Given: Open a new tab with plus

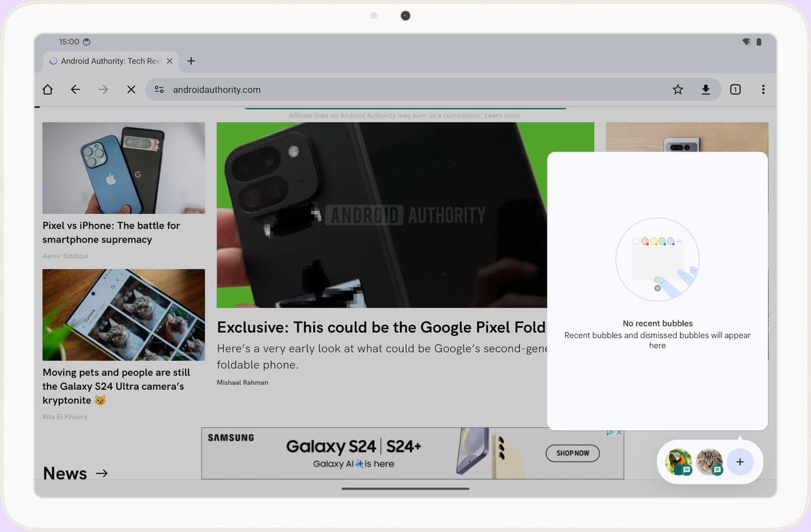Looking at the screenshot, I should pyautogui.click(x=191, y=61).
